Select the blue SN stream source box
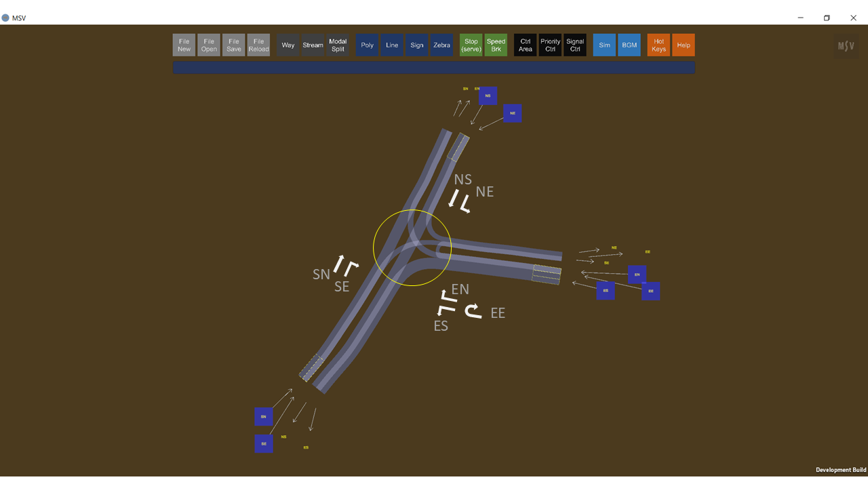 [264, 417]
